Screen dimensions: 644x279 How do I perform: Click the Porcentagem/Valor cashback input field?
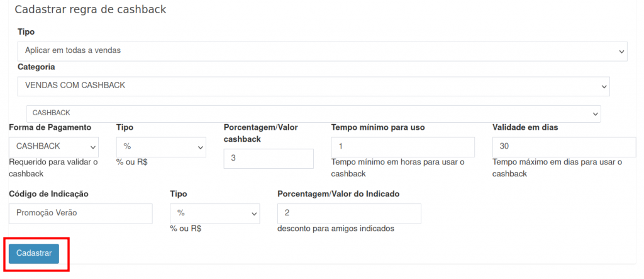point(269,159)
